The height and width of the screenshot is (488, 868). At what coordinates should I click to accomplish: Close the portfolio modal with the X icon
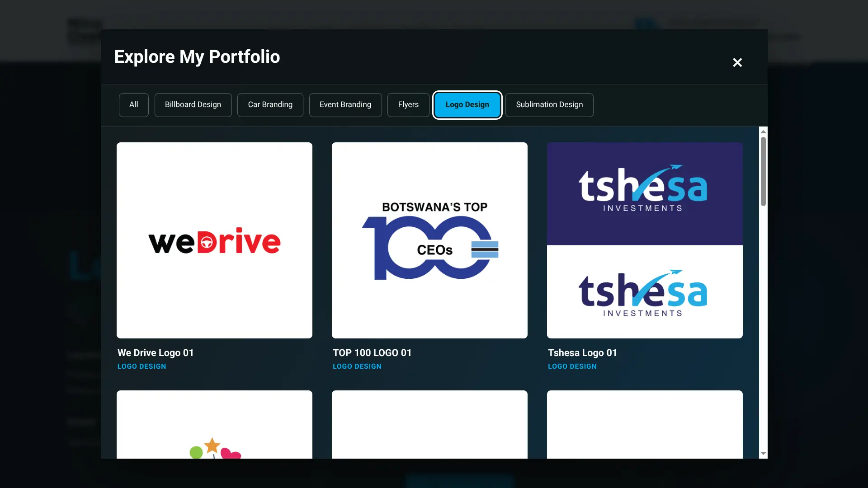tap(737, 62)
